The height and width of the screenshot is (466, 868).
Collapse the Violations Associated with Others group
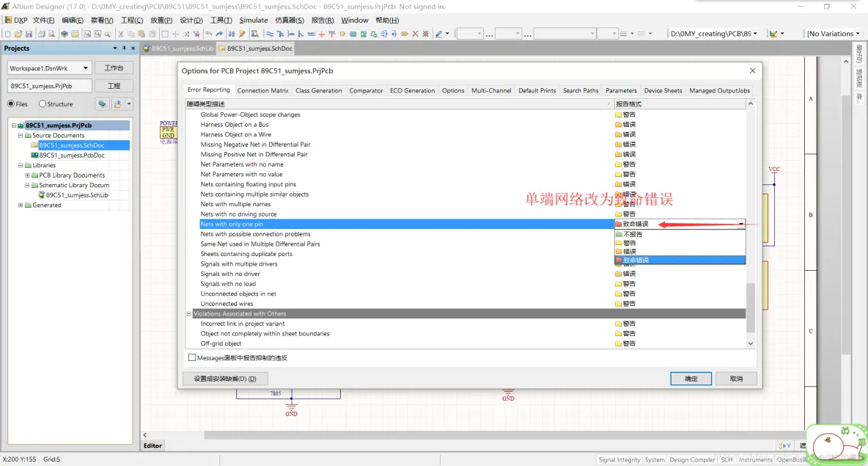coord(188,313)
